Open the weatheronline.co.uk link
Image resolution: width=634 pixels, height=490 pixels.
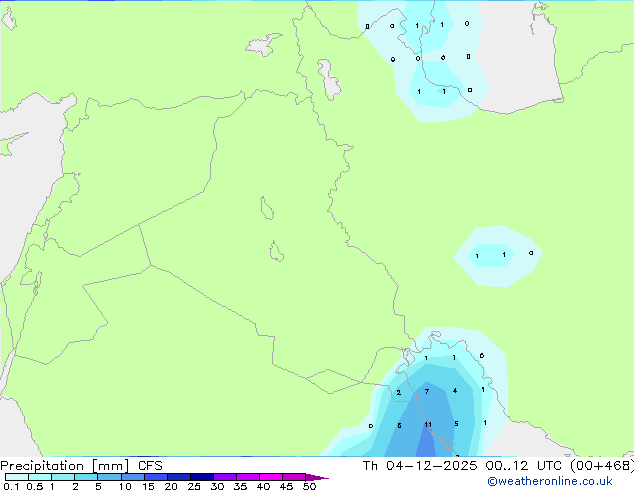point(550,481)
